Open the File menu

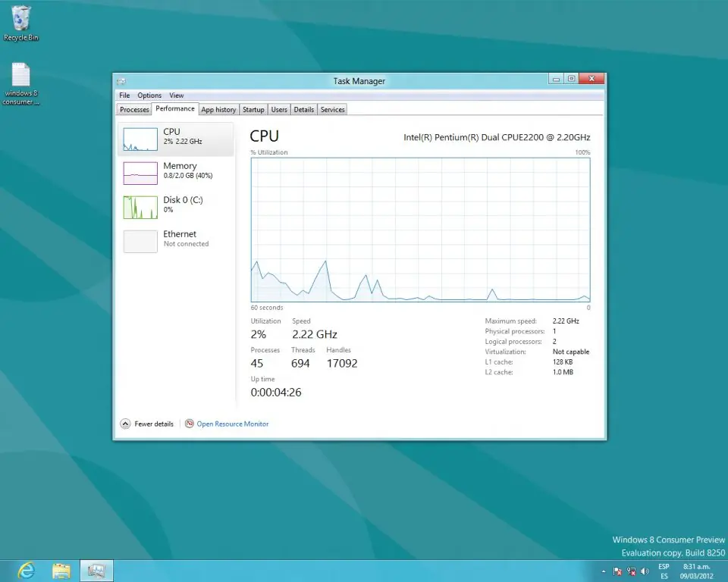click(124, 95)
